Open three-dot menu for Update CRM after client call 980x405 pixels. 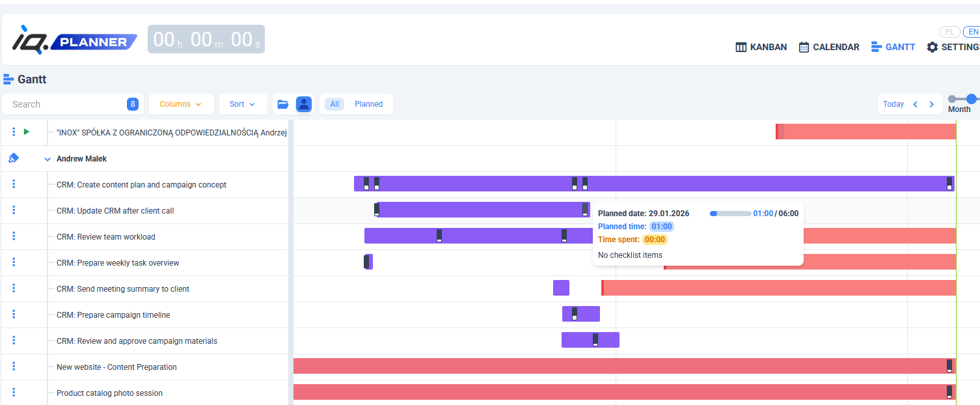coord(14,210)
